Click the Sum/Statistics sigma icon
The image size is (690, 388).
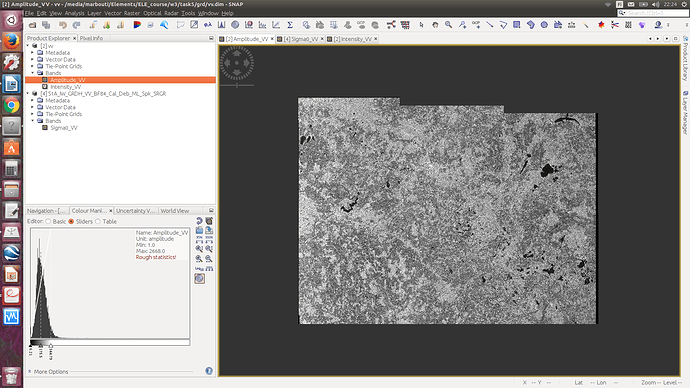tap(290, 25)
